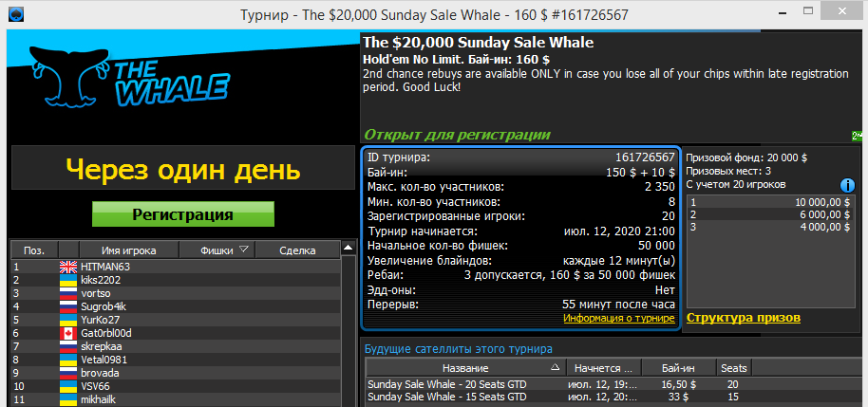This screenshot has width=868, height=407.
Task: Click the UK flag next to HITMAN63
Action: tap(68, 268)
